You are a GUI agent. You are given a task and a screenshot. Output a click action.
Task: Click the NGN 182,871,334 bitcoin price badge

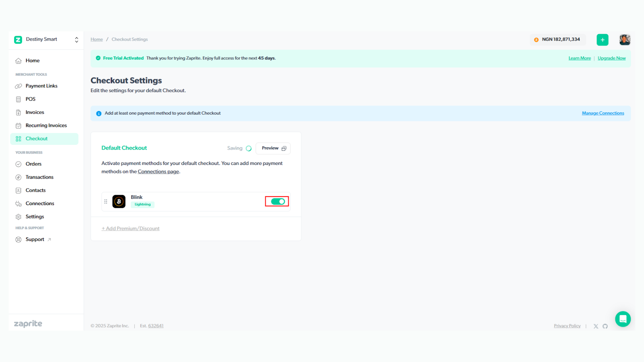[x=557, y=39]
